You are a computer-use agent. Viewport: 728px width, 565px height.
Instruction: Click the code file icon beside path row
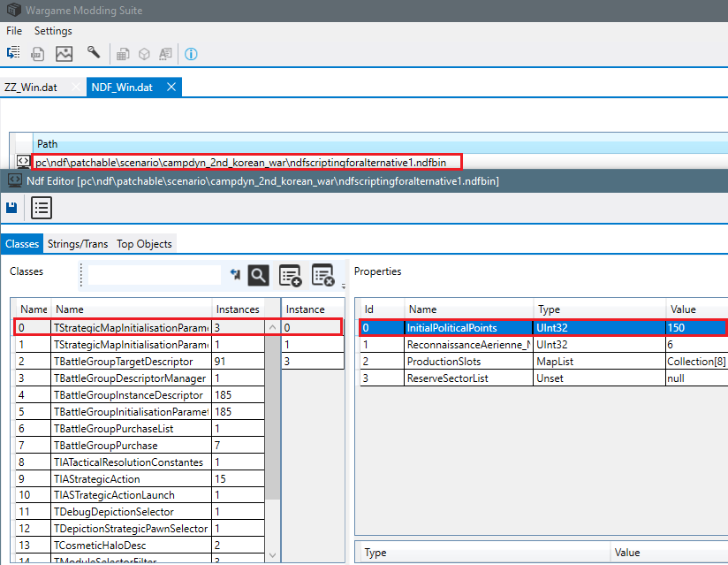point(23,161)
